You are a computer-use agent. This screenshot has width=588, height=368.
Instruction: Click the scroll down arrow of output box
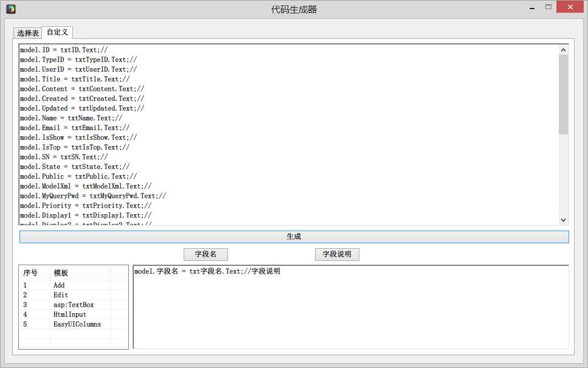pyautogui.click(x=563, y=220)
